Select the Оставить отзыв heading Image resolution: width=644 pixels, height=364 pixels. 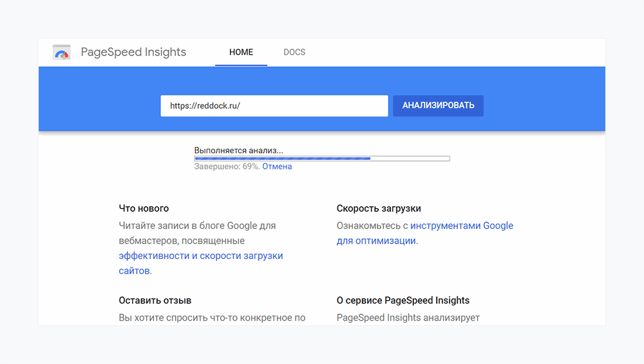tap(155, 301)
